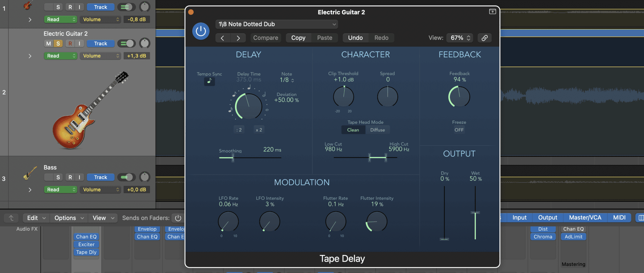Expand Bass track automation chevron
The image size is (644, 273).
30,190
